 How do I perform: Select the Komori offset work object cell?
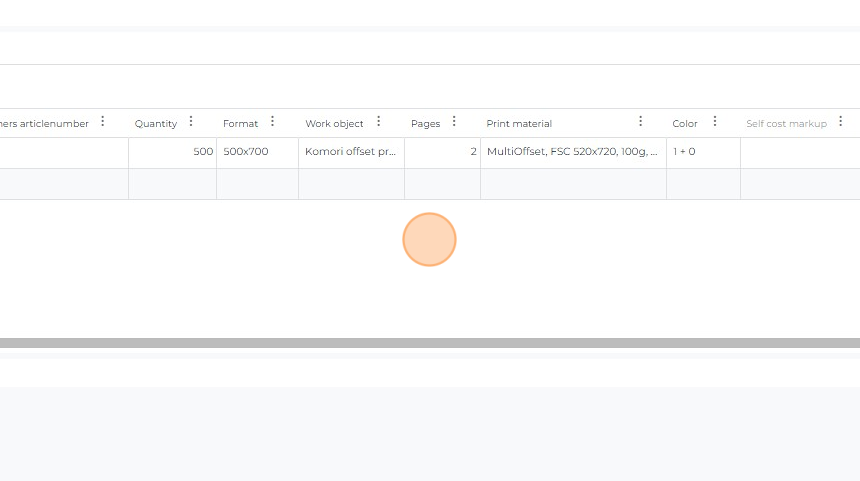click(351, 152)
